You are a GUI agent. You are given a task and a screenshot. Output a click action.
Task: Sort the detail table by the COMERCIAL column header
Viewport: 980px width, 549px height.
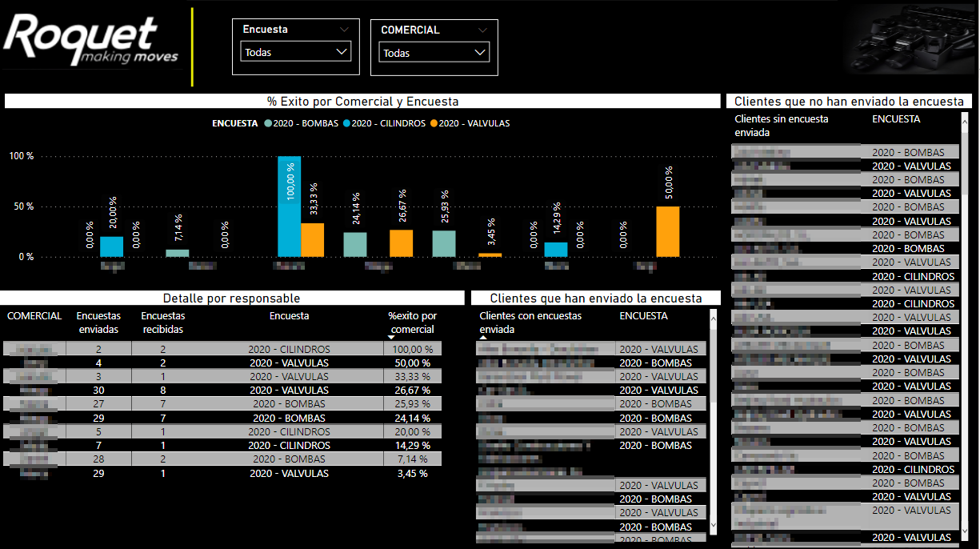click(34, 316)
